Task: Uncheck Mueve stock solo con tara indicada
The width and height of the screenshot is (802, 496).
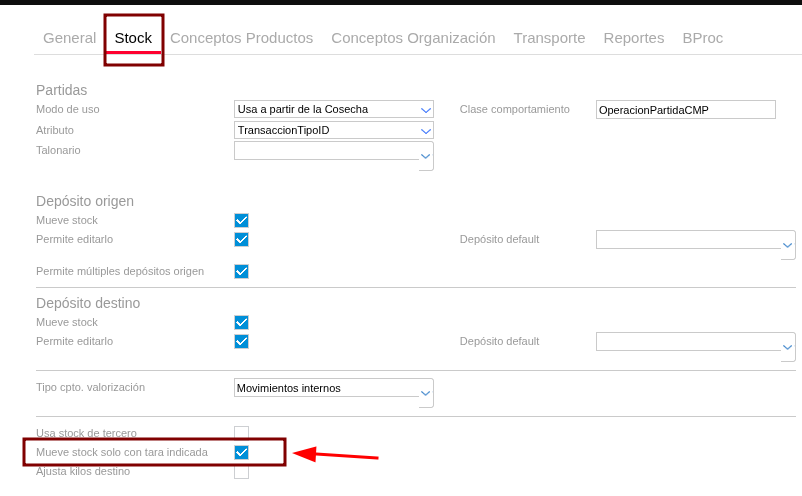Action: (x=241, y=452)
